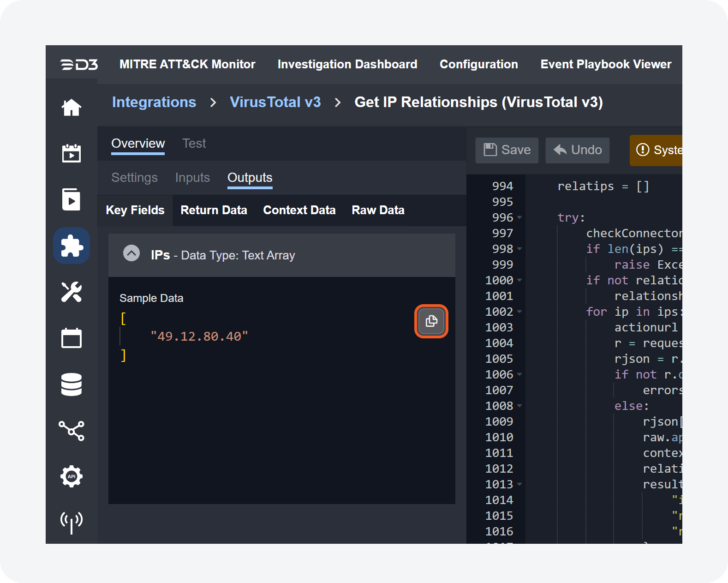The image size is (728, 583).
Task: Go to VirusTotal v3 breadcrumb link
Action: click(x=275, y=102)
